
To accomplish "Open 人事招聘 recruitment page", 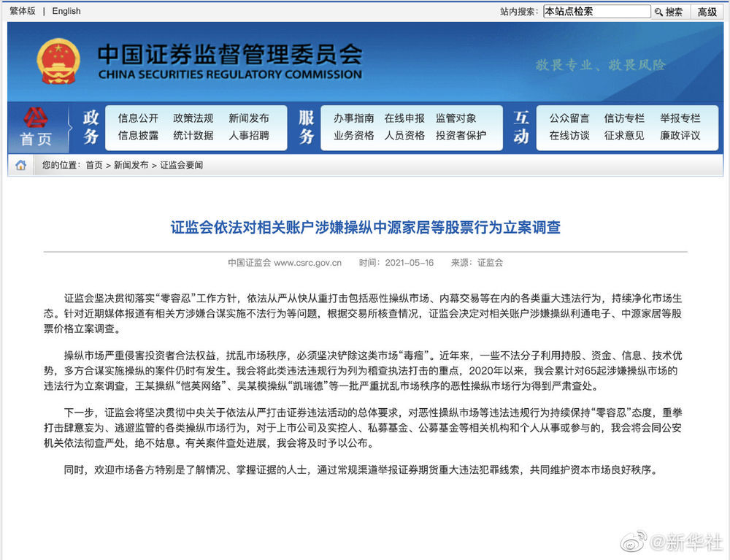I will coord(248,135).
